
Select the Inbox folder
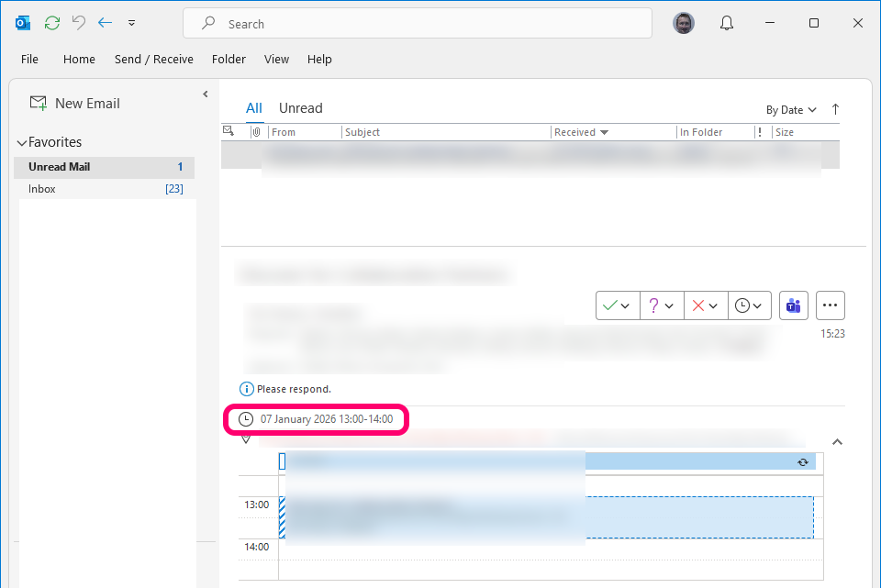click(104, 189)
